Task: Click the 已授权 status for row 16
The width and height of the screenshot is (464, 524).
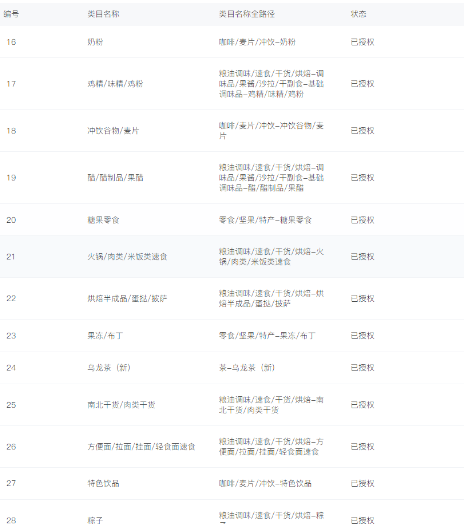Action: 362,42
